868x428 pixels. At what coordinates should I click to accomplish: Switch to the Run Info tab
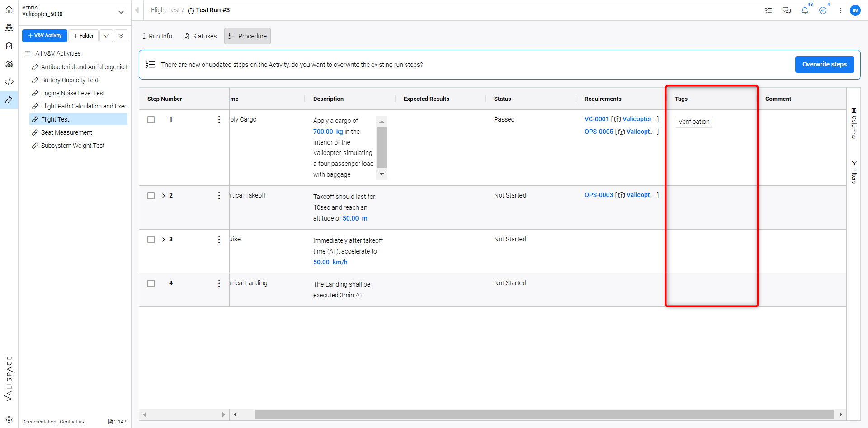click(x=157, y=36)
